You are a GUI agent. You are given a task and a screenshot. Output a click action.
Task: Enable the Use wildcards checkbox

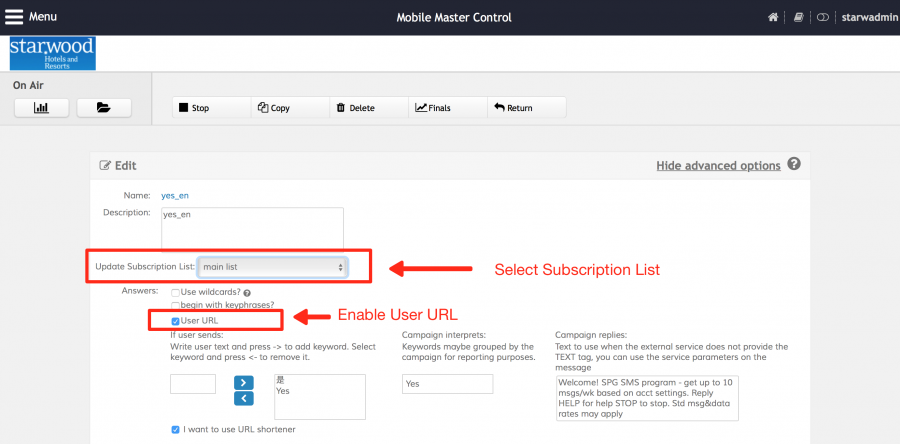[x=176, y=292]
